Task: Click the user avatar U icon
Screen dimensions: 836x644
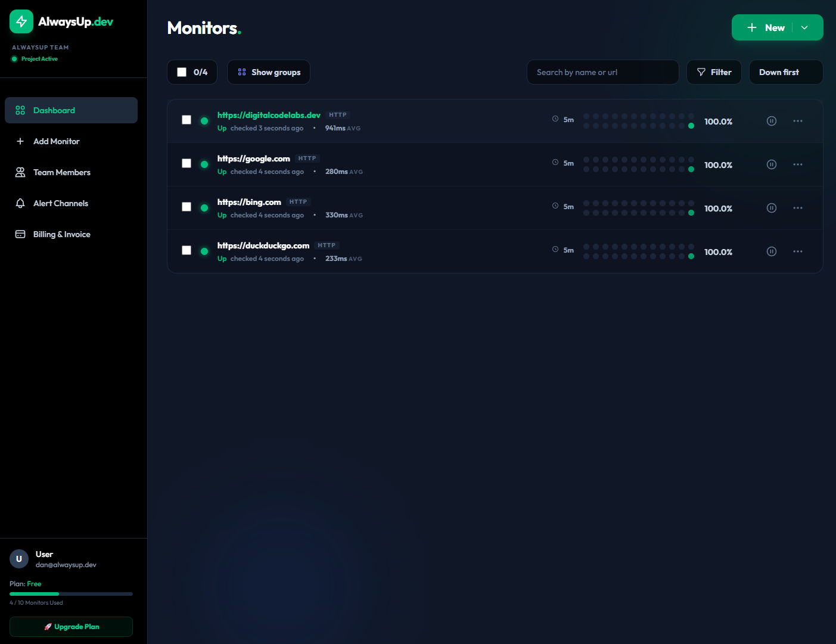Action: (x=19, y=559)
